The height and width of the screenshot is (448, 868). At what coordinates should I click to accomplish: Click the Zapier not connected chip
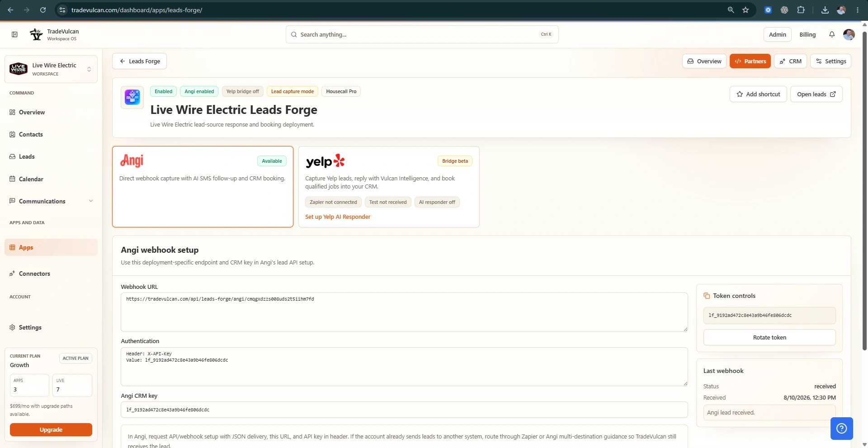(333, 202)
